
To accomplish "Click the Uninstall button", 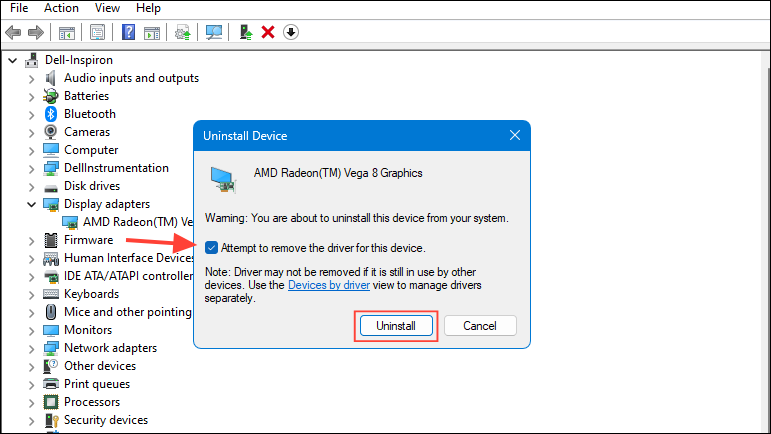I will pos(396,326).
